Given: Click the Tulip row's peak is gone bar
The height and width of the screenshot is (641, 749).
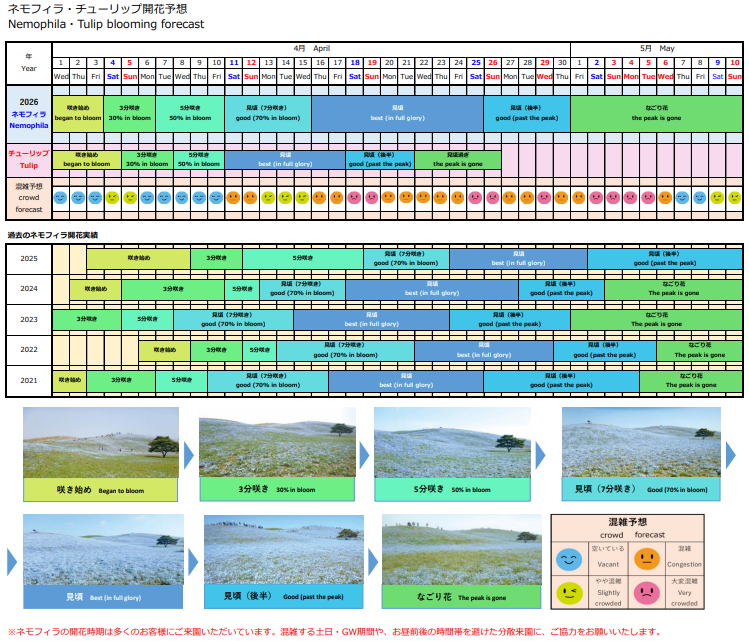Looking at the screenshot, I should tap(458, 159).
